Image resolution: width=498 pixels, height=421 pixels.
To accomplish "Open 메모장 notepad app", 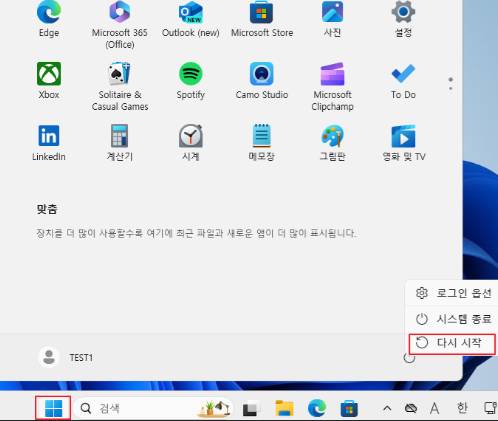I will tap(262, 143).
